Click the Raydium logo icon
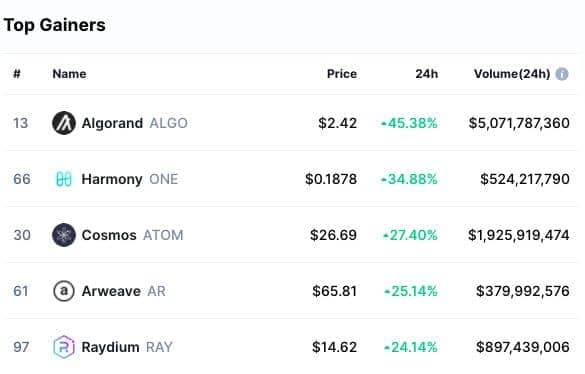Screen dimensions: 585x374 tap(64, 347)
